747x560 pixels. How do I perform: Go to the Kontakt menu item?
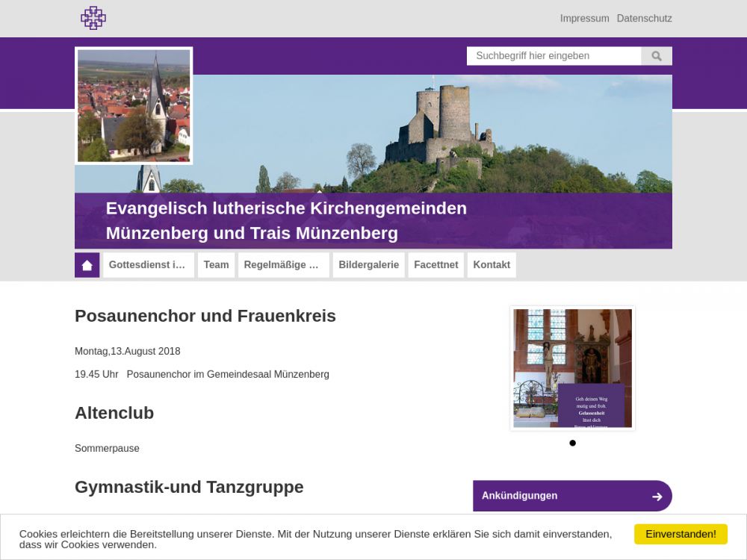pyautogui.click(x=492, y=265)
